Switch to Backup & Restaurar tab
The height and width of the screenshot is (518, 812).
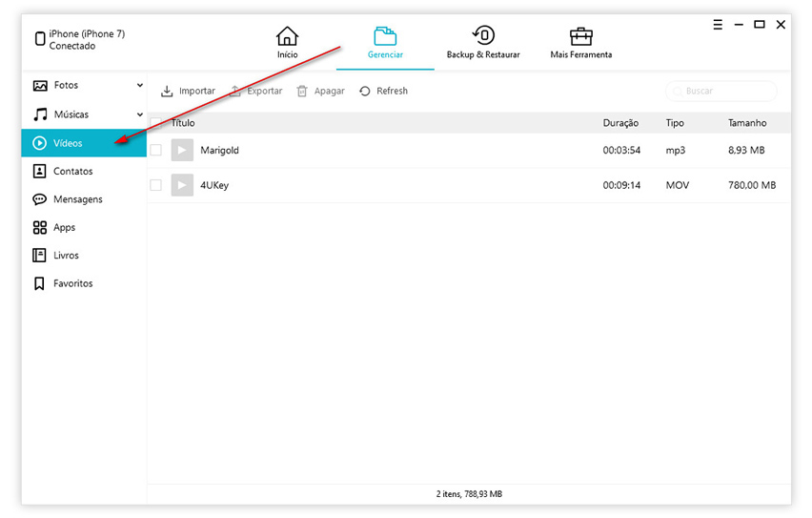(483, 42)
